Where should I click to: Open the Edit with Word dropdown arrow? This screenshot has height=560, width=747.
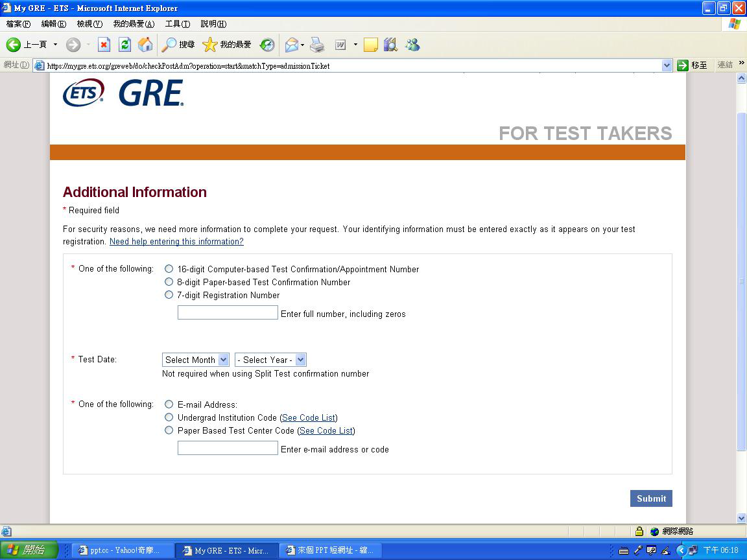[x=355, y=45]
